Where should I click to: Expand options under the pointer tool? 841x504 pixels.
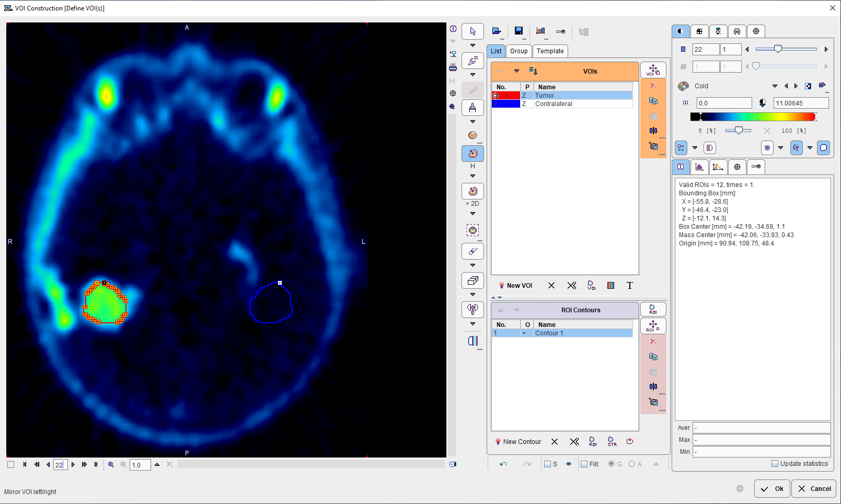pos(473,45)
